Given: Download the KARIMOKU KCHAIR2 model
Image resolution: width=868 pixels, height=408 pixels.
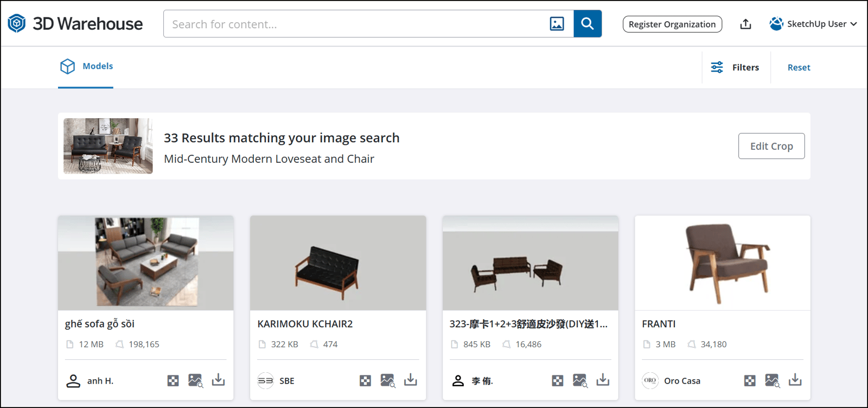Looking at the screenshot, I should [411, 380].
